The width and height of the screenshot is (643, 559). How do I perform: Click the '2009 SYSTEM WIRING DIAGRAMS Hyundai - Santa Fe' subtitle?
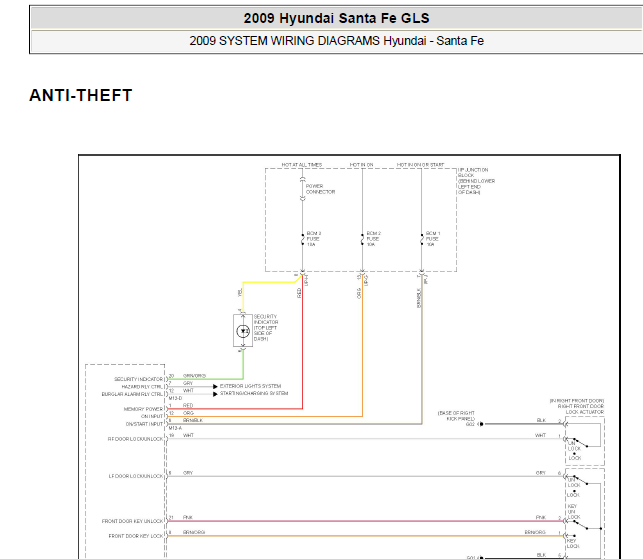pos(336,41)
